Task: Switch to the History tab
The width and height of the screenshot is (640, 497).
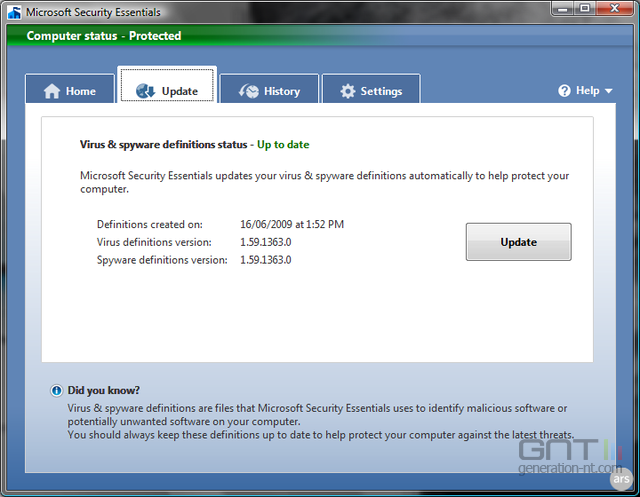Action: (269, 89)
